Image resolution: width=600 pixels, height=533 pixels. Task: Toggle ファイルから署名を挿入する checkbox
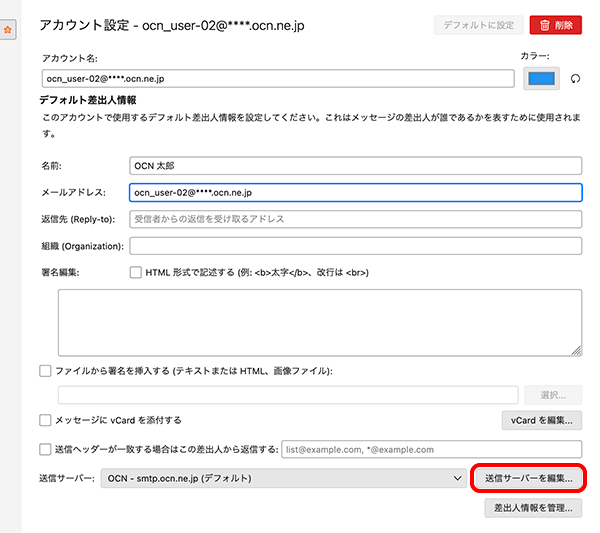click(x=45, y=371)
